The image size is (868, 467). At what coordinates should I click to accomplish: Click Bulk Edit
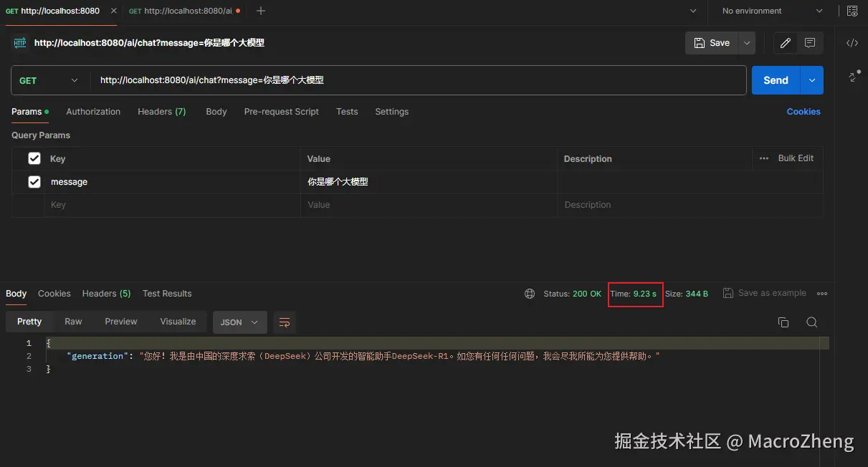pos(796,158)
